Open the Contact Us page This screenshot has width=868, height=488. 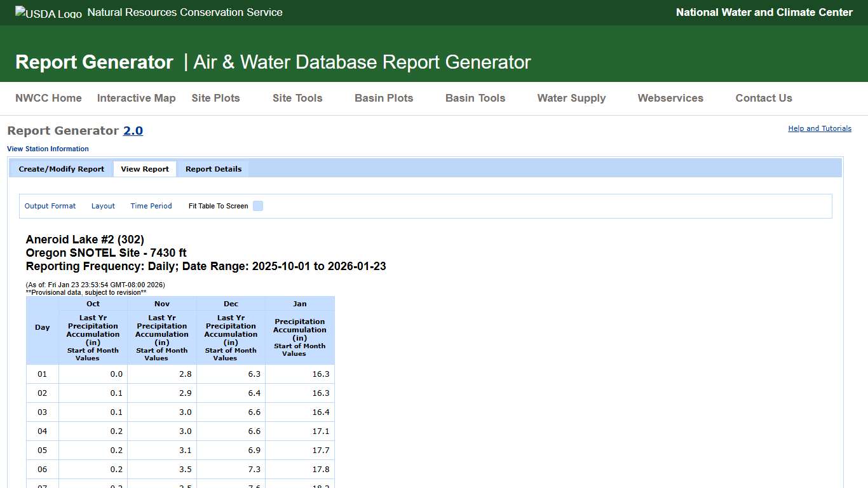(x=763, y=98)
